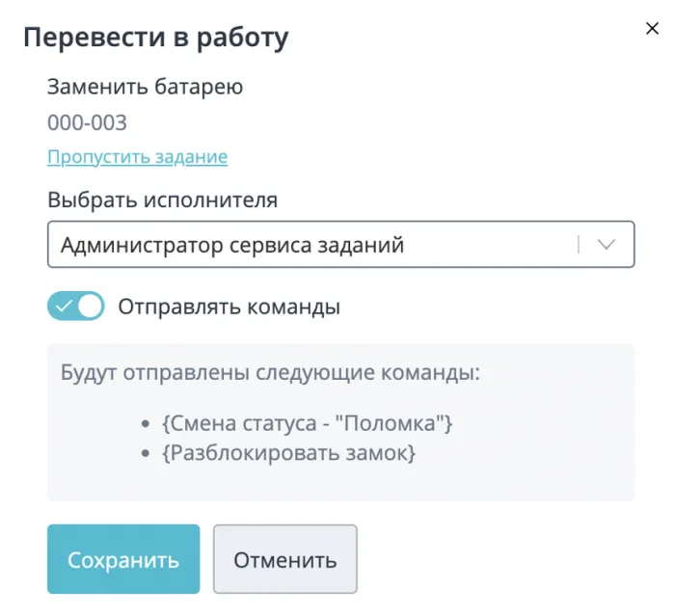Click the dialog title 'Перевести в работу'
The width and height of the screenshot is (675, 616).
tap(156, 38)
